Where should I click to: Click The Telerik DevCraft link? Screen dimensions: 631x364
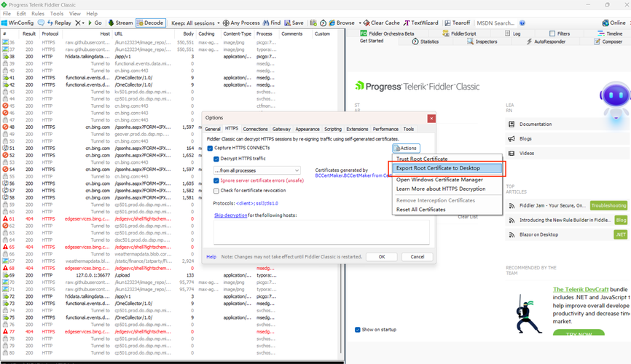[x=580, y=289]
